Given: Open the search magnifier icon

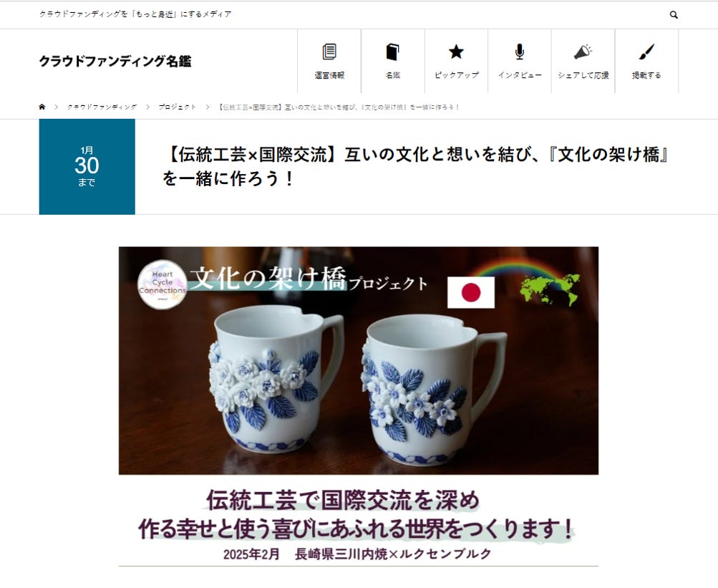Looking at the screenshot, I should (x=674, y=14).
